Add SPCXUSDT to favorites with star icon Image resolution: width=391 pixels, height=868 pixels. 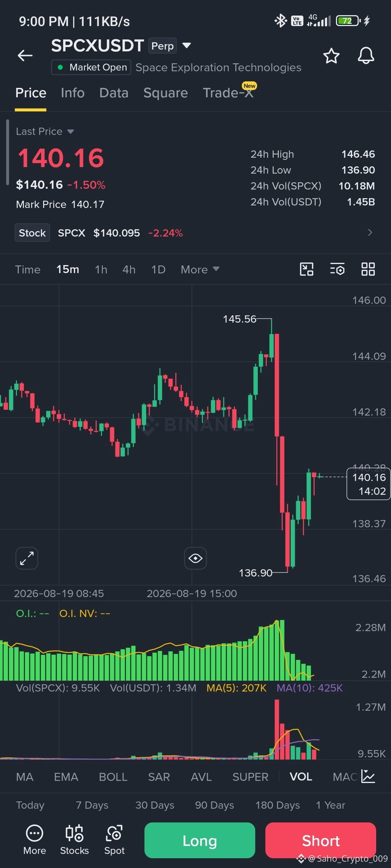331,56
